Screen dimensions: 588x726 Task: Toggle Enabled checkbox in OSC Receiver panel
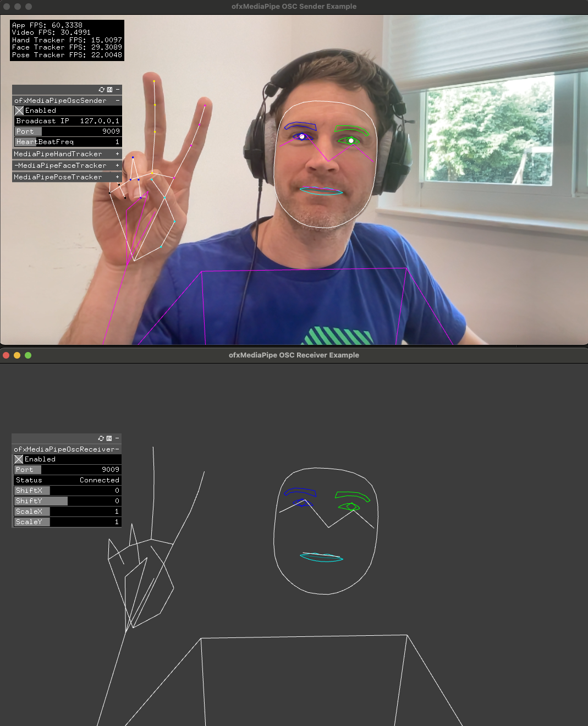19,459
